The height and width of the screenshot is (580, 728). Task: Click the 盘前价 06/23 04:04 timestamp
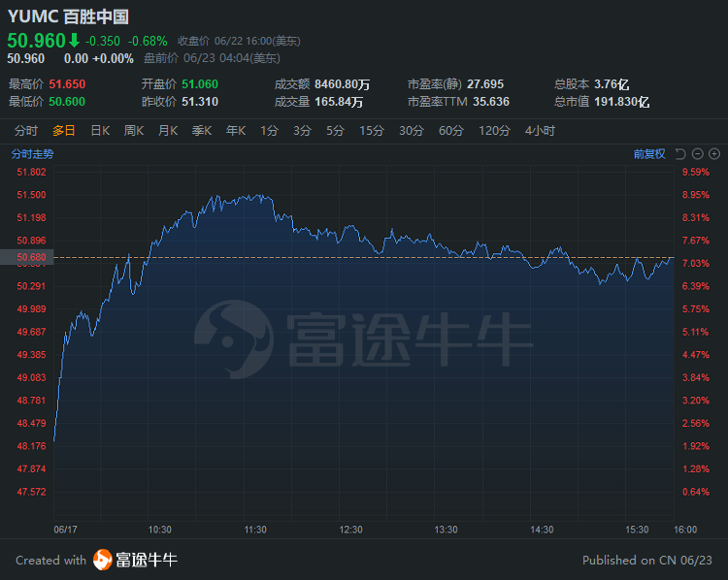212,58
